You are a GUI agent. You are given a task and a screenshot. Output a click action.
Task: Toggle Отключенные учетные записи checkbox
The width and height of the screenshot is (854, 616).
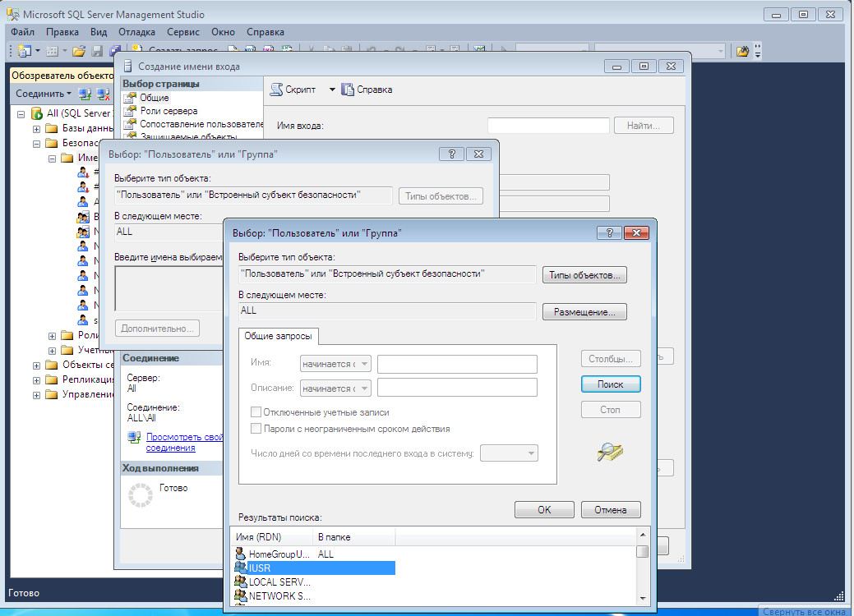click(x=256, y=412)
